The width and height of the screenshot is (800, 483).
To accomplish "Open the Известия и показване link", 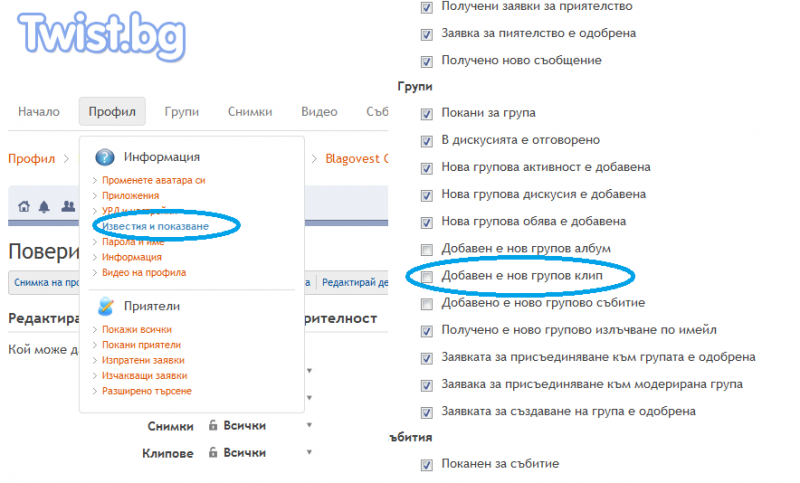I will [155, 227].
